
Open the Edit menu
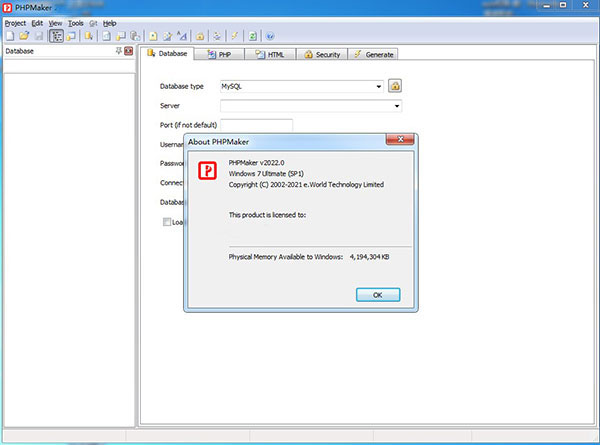[x=37, y=23]
